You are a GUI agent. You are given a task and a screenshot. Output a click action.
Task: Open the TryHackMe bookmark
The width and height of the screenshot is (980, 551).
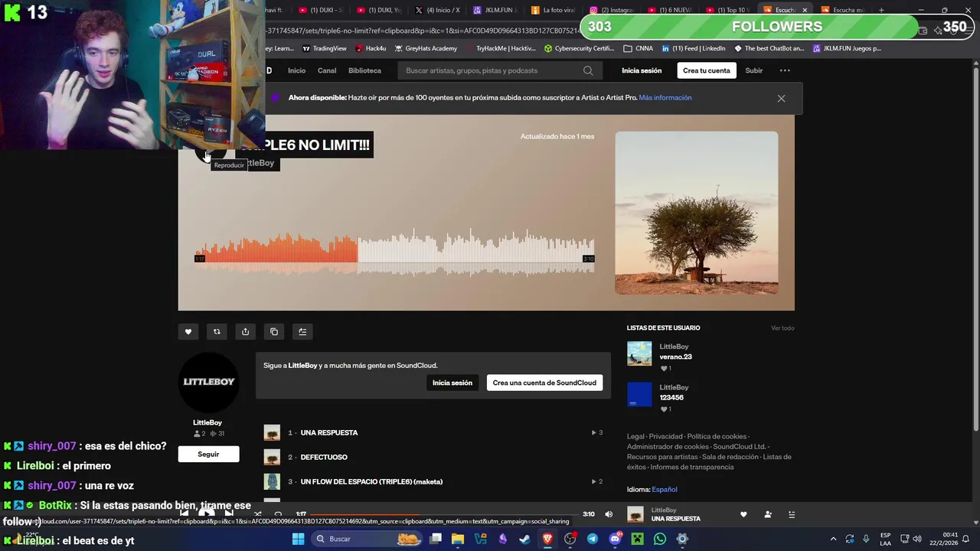point(501,48)
